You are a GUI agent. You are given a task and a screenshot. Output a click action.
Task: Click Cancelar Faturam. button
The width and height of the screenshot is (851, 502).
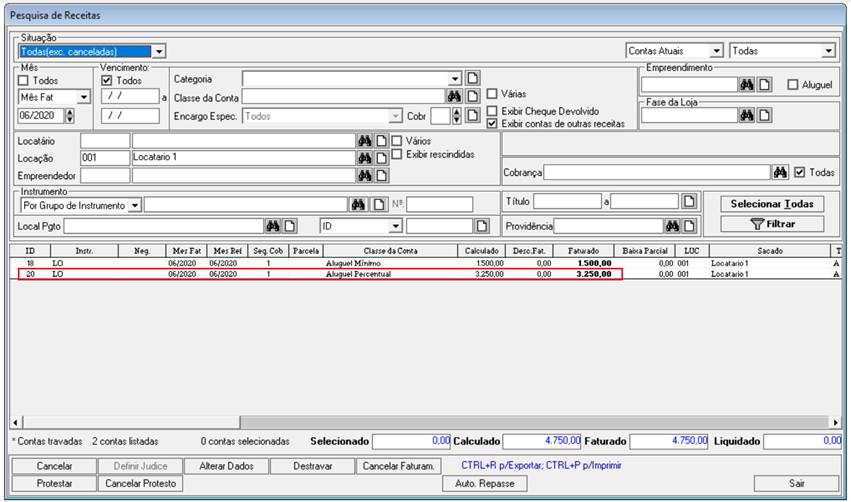(398, 466)
